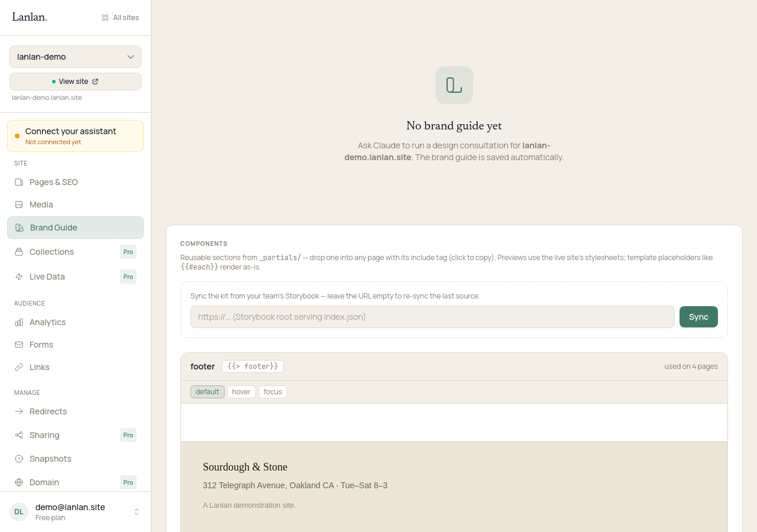This screenshot has width=757, height=532.
Task: Click the Sharing share icon
Action: point(19,435)
